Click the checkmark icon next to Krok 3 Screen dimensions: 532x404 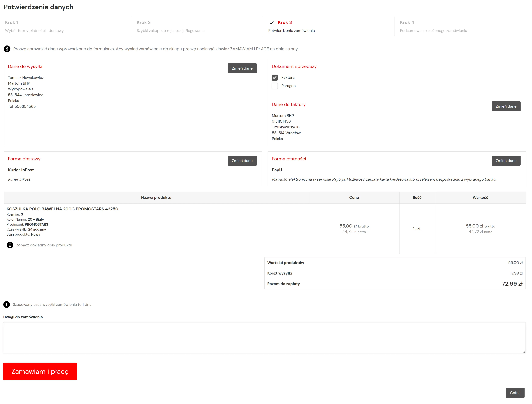coord(272,22)
